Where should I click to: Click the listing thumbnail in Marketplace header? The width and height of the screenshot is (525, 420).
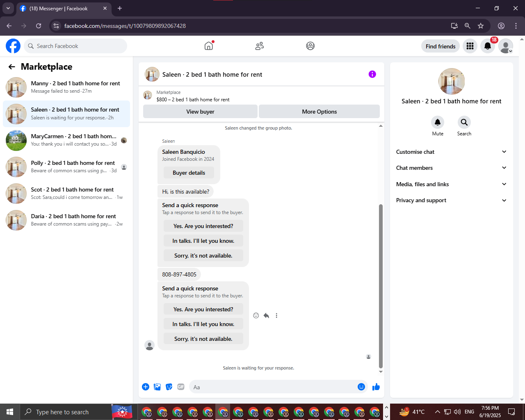click(148, 96)
